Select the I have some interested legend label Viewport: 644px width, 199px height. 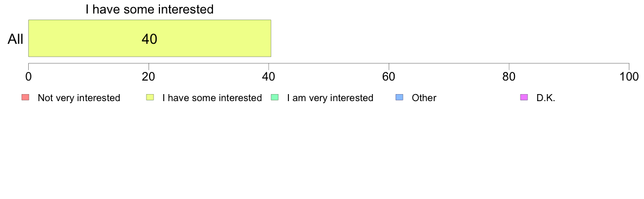click(x=212, y=98)
